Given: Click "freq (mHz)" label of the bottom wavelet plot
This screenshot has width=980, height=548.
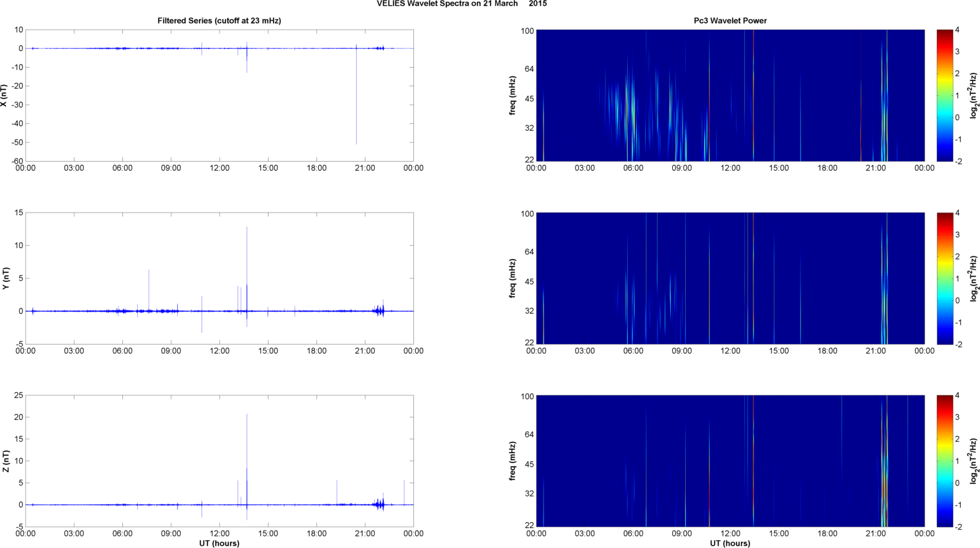Looking at the screenshot, I should (x=513, y=461).
